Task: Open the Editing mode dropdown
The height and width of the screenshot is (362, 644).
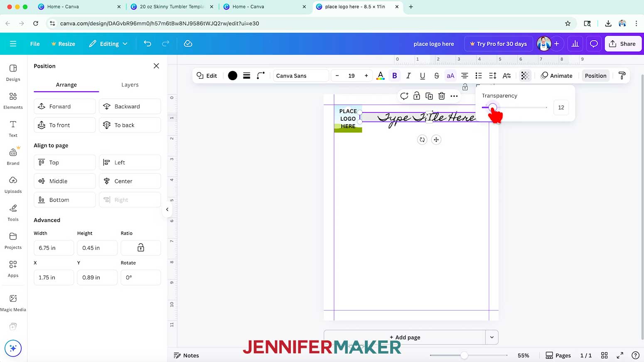Action: click(x=108, y=44)
